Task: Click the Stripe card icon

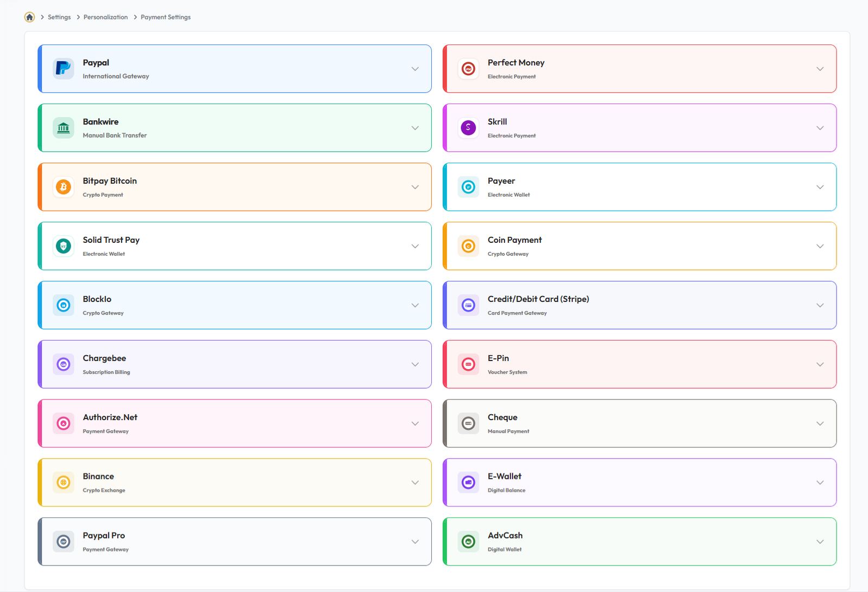Action: tap(468, 305)
